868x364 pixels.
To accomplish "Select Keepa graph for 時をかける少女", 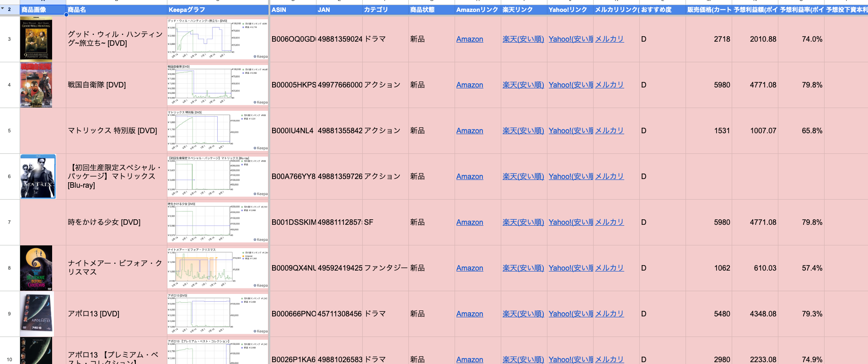I will point(218,222).
